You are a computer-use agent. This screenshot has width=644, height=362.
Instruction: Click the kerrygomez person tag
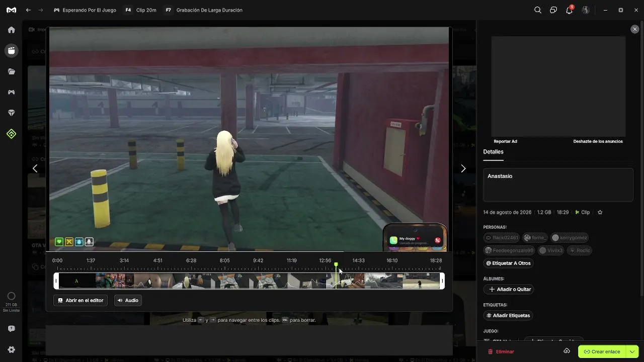coord(569,238)
